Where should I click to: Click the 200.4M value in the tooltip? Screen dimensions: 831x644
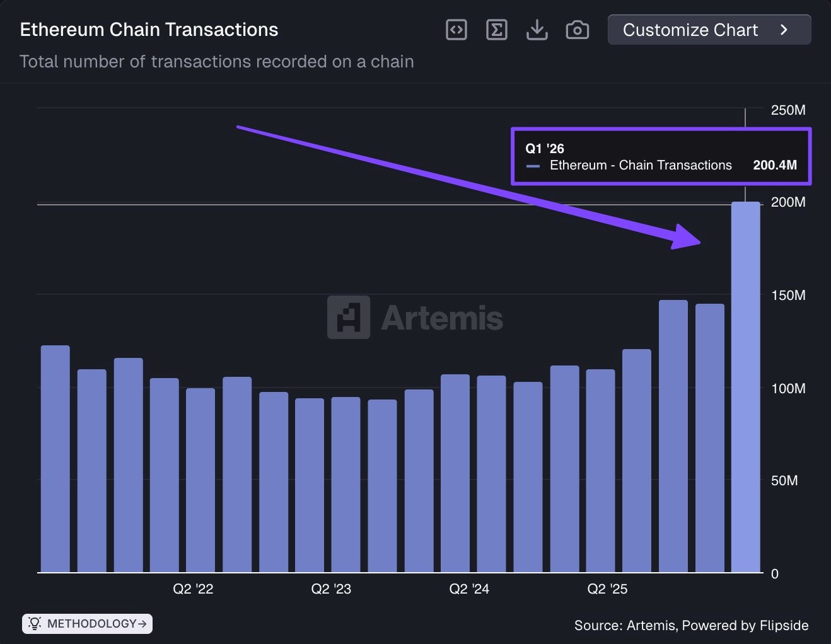pos(774,165)
